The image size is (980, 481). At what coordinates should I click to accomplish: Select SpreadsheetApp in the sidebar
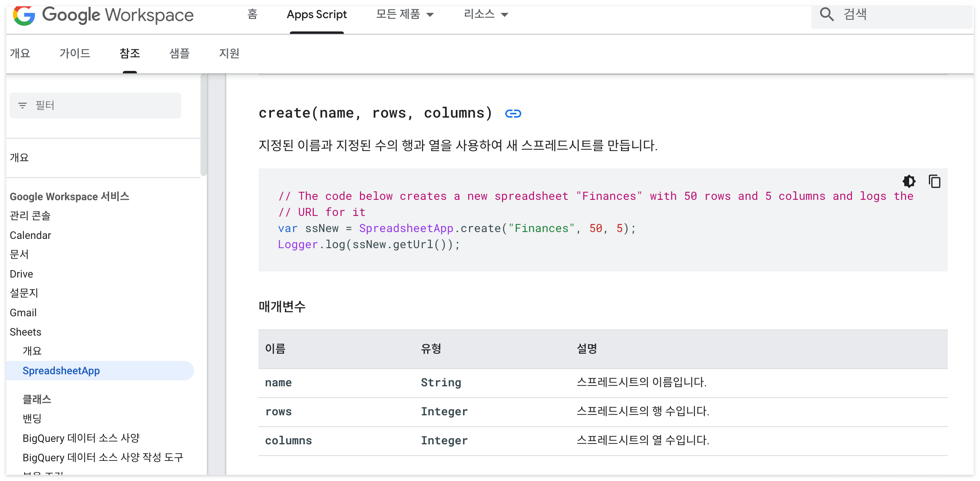[x=61, y=371]
